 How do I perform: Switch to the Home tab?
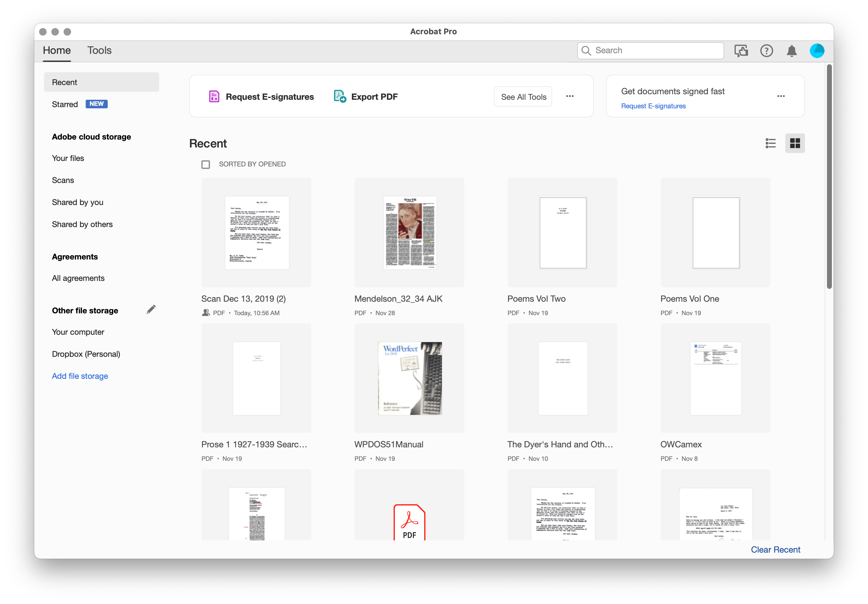(57, 51)
